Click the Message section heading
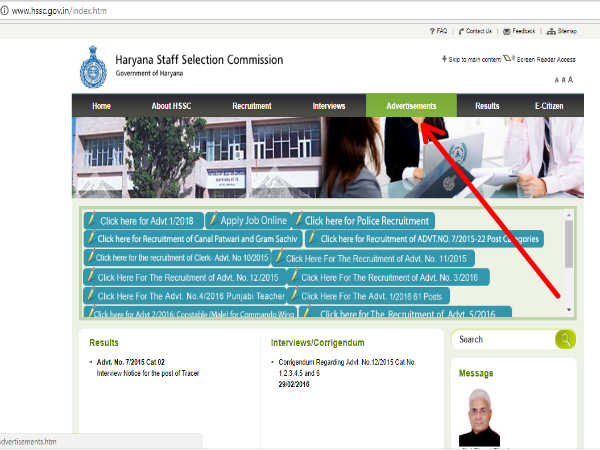The width and height of the screenshot is (600, 450). pos(476,373)
